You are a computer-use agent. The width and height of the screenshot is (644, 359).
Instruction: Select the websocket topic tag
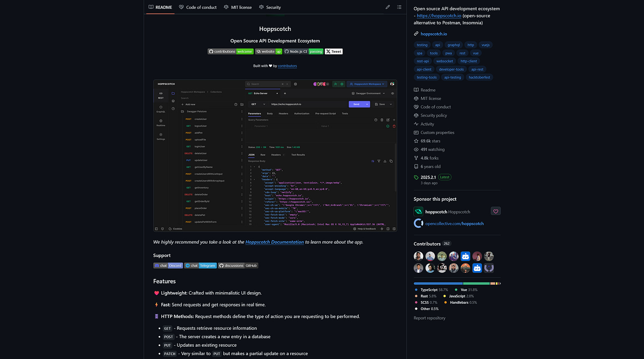coord(445,61)
